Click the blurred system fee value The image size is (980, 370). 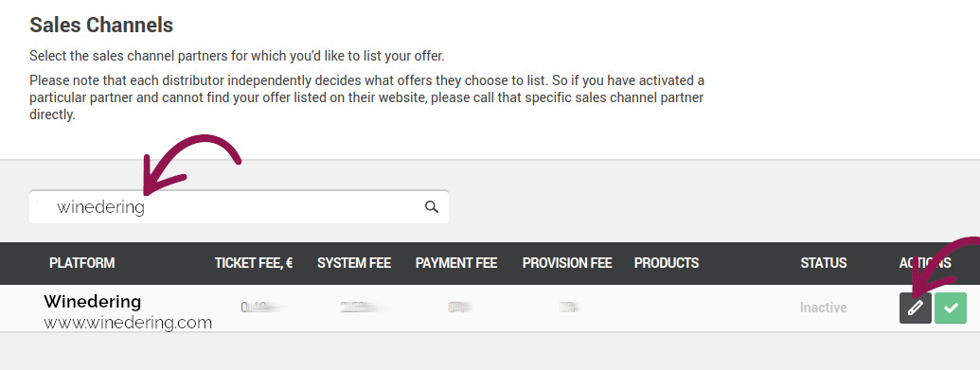pyautogui.click(x=363, y=308)
